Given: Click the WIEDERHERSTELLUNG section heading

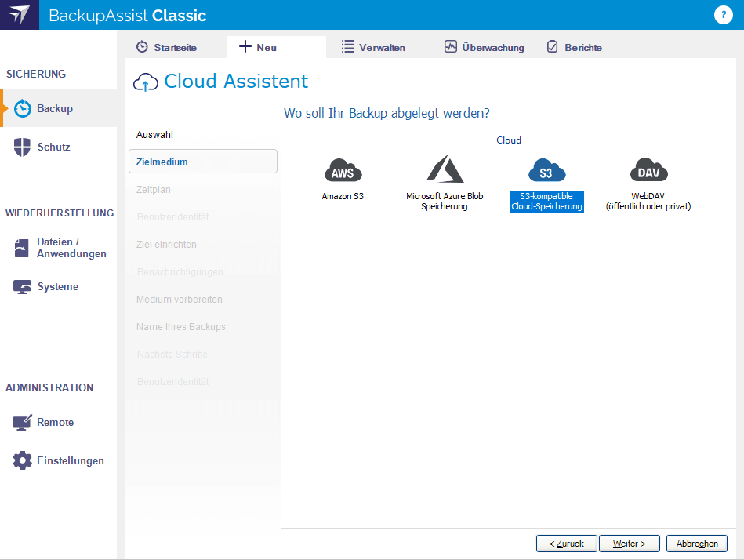Looking at the screenshot, I should pos(60,213).
